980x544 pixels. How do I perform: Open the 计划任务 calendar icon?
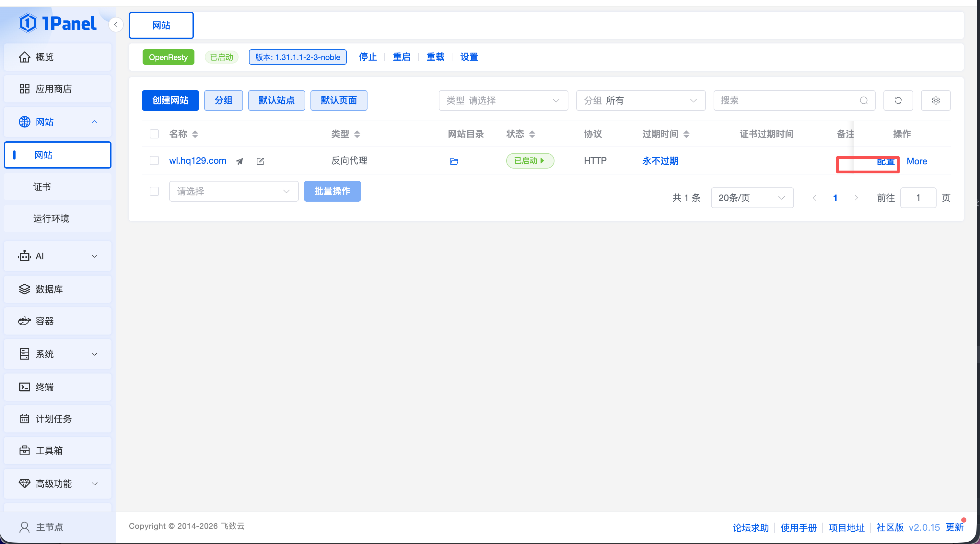pyautogui.click(x=24, y=419)
